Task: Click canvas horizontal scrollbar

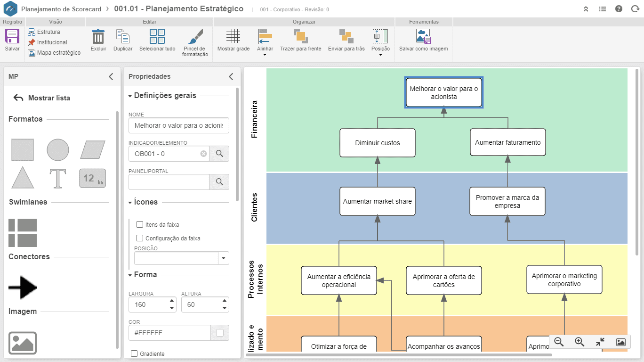Action: (398, 354)
